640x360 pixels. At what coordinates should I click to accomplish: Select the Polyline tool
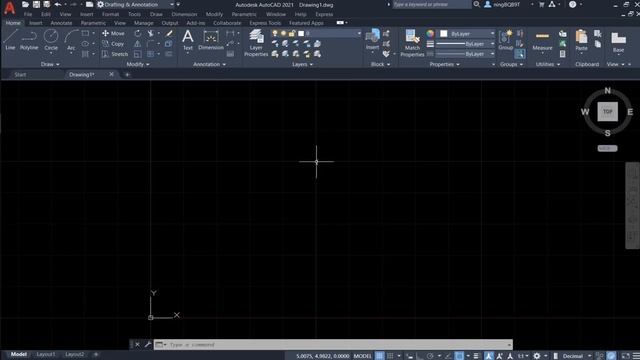coord(29,40)
